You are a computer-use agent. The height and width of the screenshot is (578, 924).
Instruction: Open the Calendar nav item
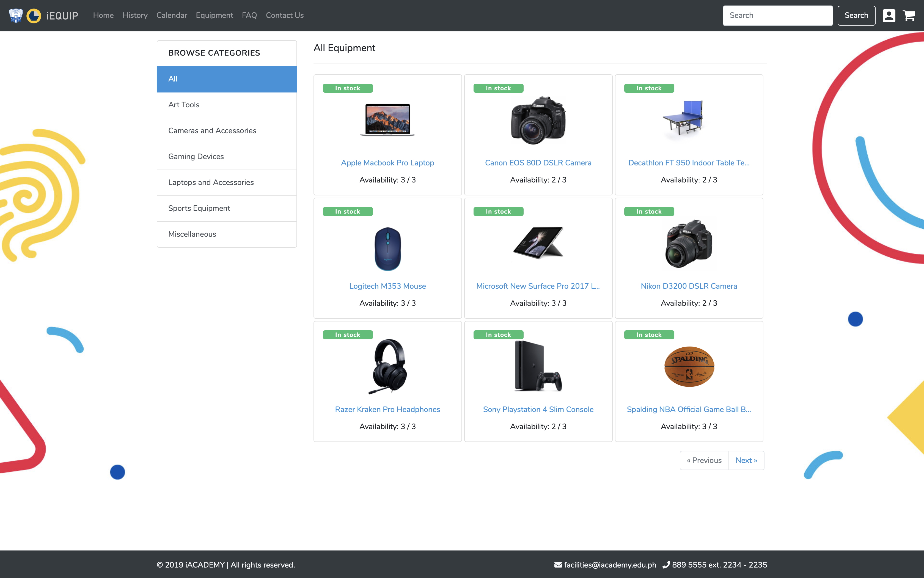click(172, 15)
